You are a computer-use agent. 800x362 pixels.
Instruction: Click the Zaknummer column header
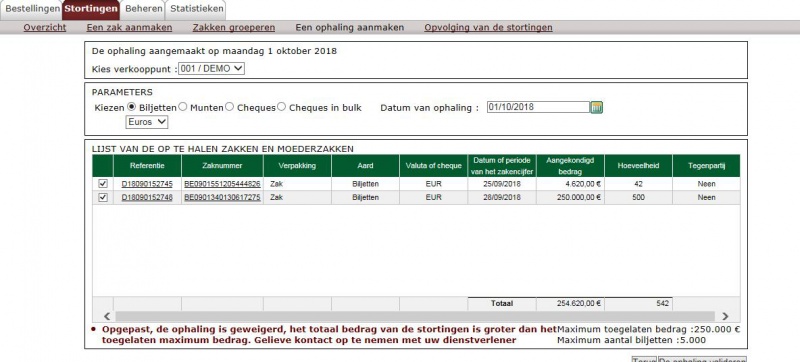click(222, 166)
